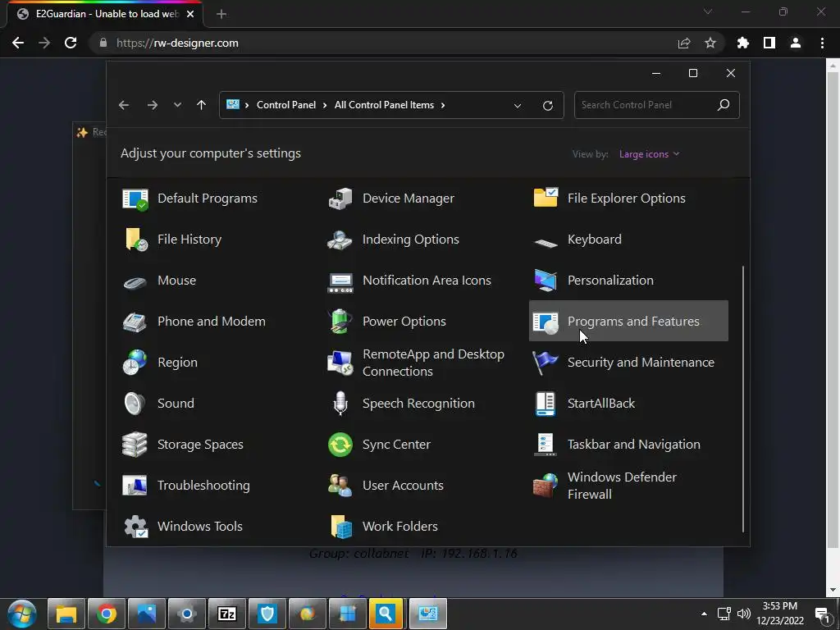Open the Windows Tools gear icon
The width and height of the screenshot is (840, 630).
tap(135, 527)
